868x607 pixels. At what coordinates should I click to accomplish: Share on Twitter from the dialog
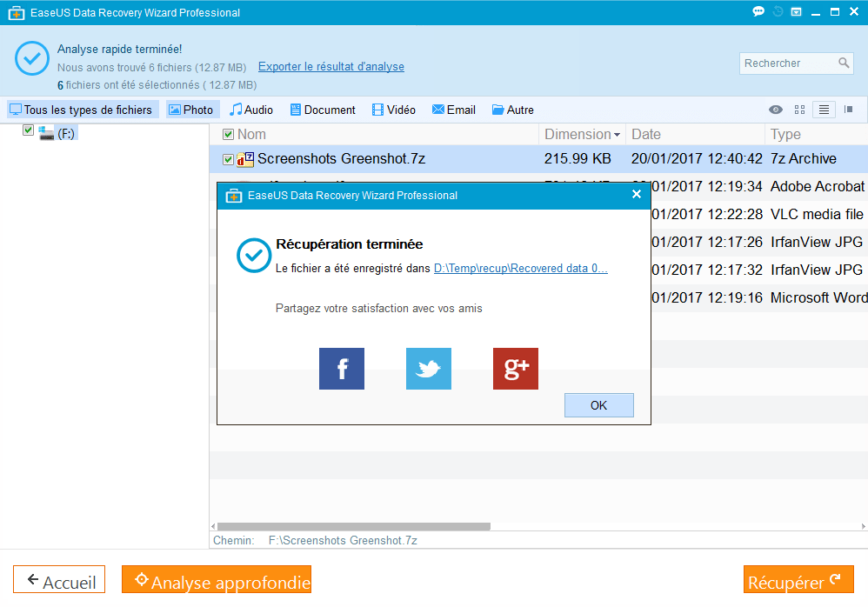429,369
